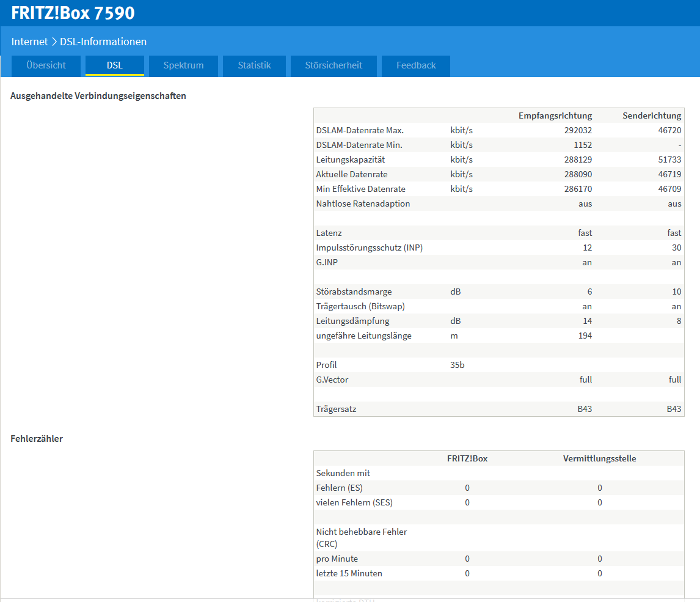Click the value 286170 in Min Effektive Datenrate
The image size is (700, 602).
(578, 189)
